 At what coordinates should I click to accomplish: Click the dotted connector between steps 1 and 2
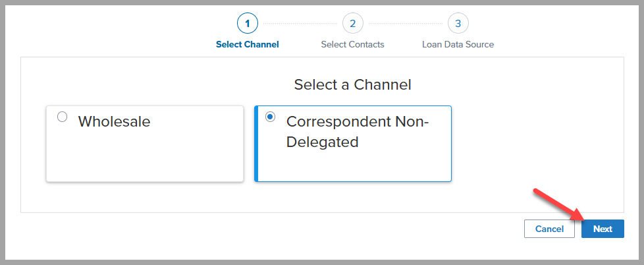tap(300, 24)
